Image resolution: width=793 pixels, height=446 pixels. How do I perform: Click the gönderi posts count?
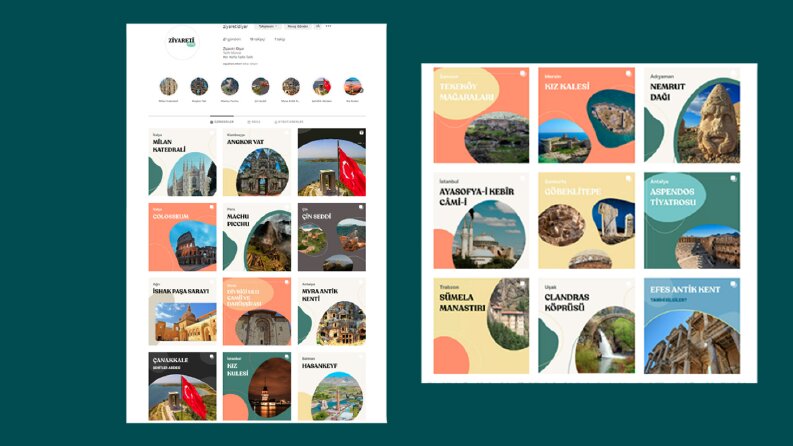pos(232,39)
